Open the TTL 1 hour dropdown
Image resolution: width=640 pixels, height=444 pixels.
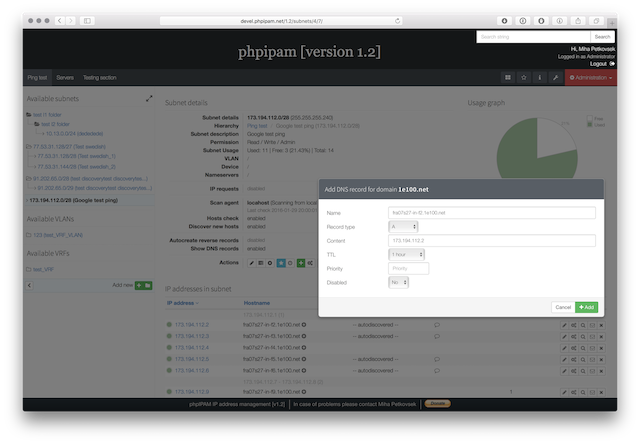click(406, 254)
